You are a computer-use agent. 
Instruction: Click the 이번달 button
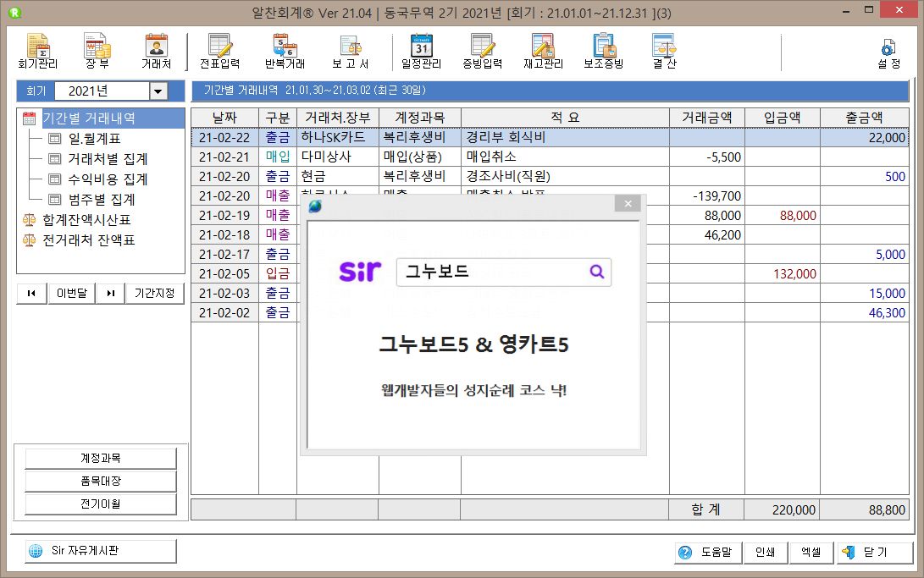72,294
